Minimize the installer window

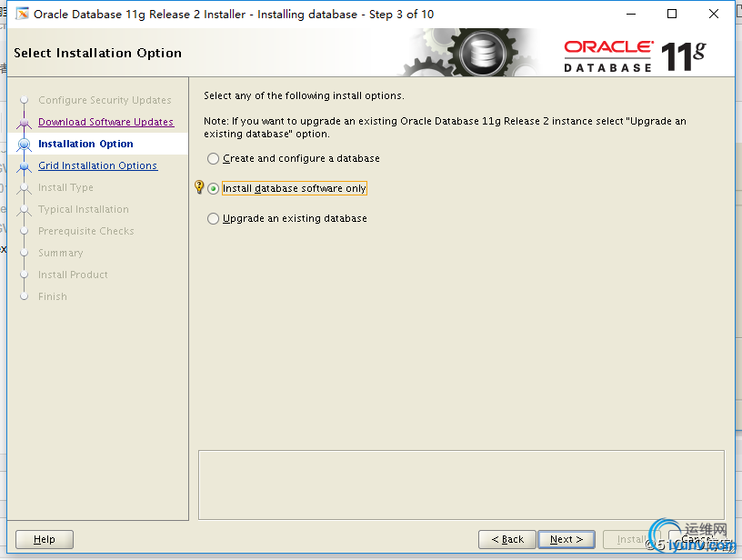[x=631, y=15]
